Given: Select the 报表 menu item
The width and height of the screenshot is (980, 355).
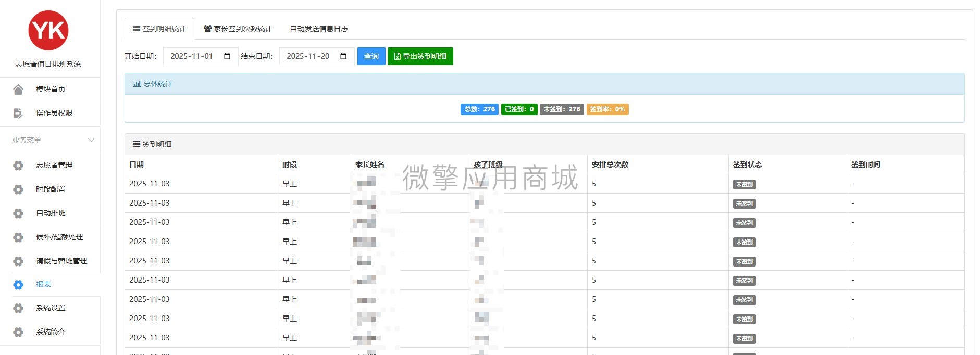Looking at the screenshot, I should tap(43, 285).
